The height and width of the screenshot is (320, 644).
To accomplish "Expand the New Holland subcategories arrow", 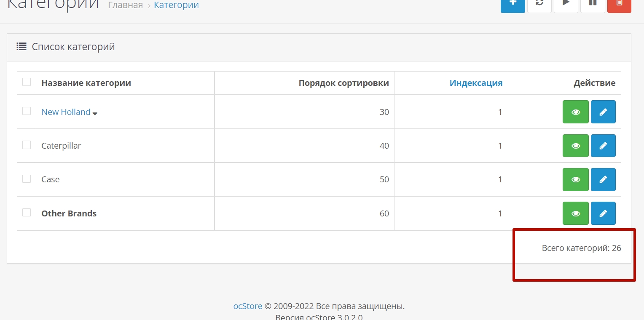I will (95, 113).
